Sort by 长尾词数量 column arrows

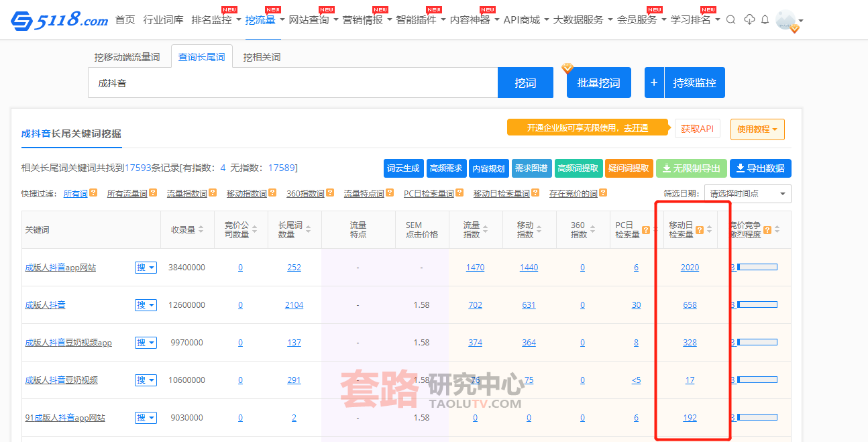309,230
